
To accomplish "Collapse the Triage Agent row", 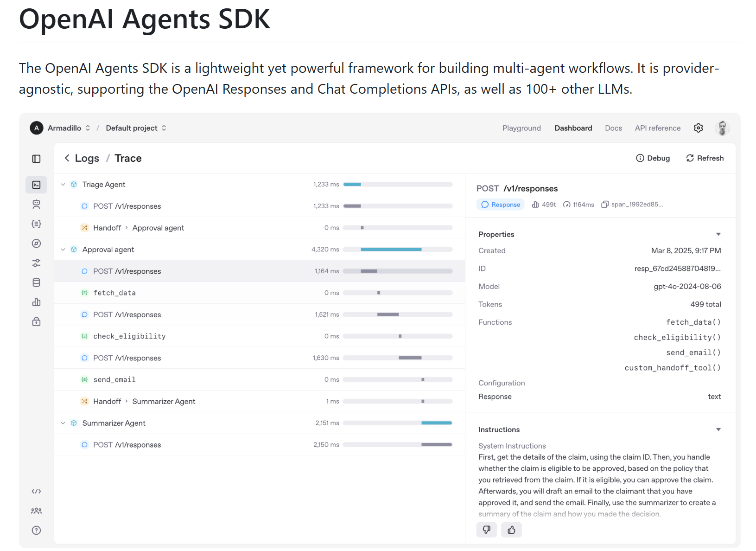I will click(63, 185).
